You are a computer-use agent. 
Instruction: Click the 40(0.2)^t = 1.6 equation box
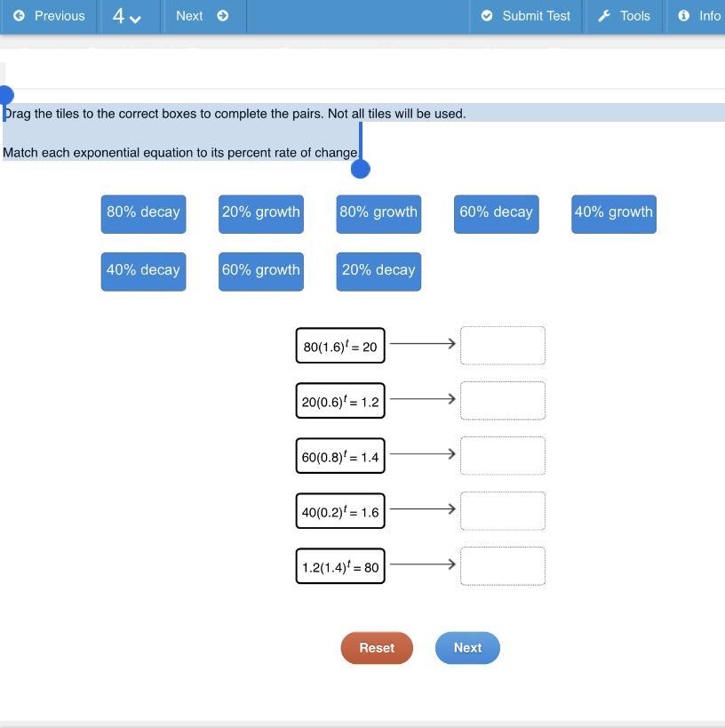[340, 511]
